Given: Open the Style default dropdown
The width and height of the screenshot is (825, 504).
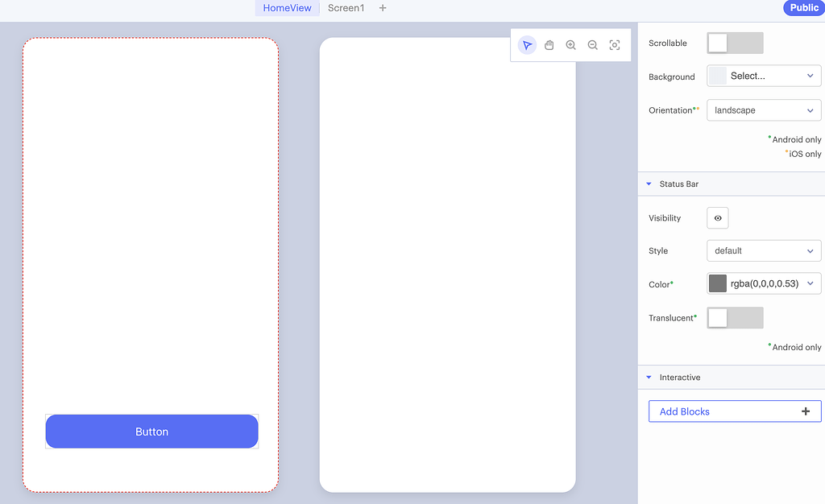Looking at the screenshot, I should coord(762,250).
